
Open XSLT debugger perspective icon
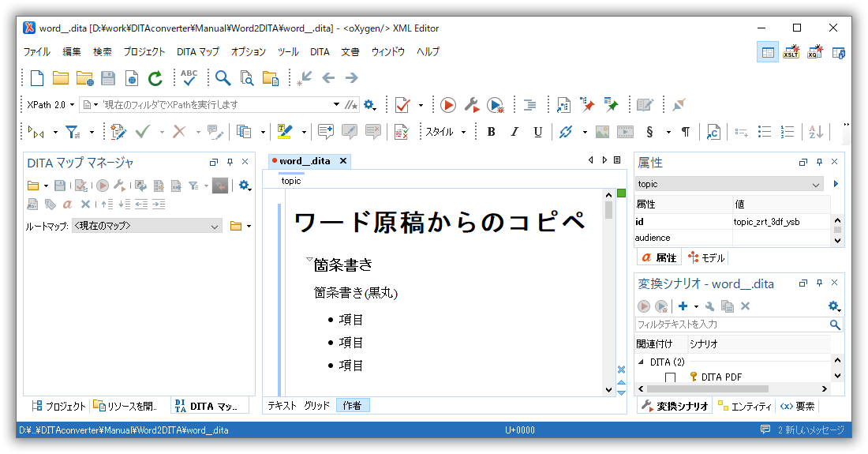click(x=791, y=53)
